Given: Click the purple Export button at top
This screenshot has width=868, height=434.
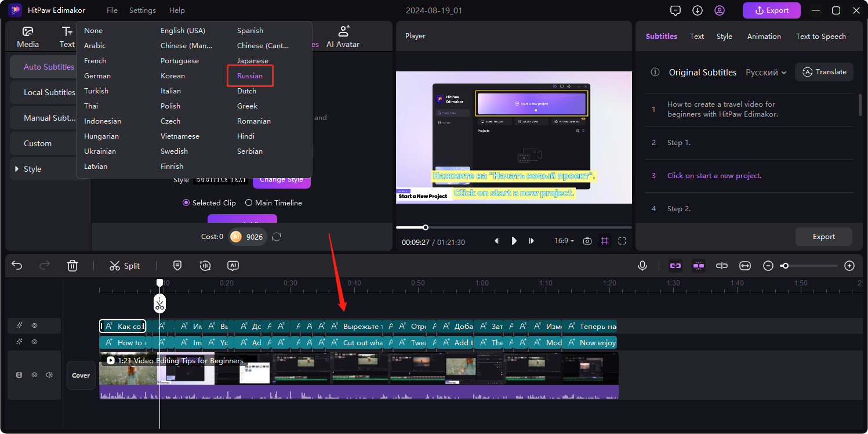Looking at the screenshot, I should click(772, 10).
